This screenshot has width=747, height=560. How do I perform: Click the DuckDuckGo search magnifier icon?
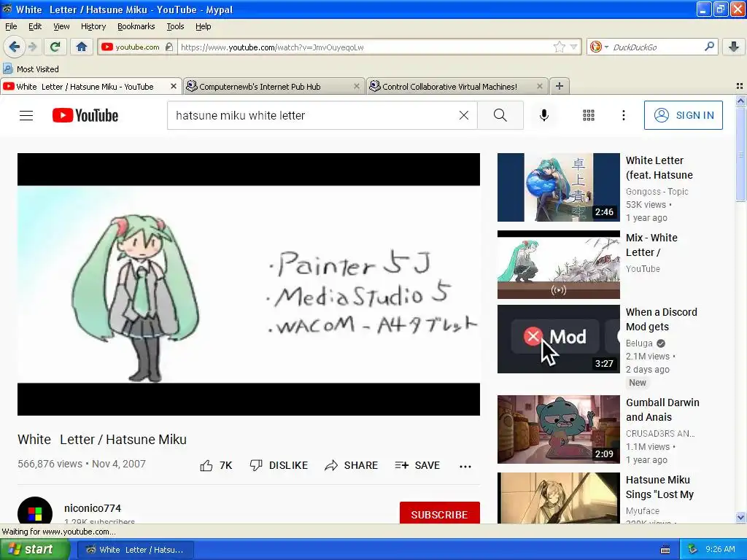(x=709, y=47)
